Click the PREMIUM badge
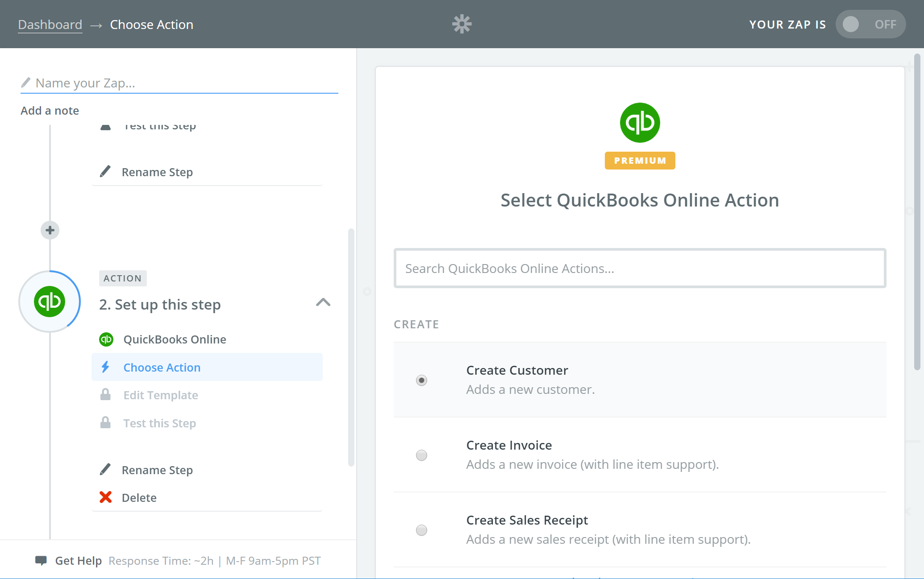 pos(640,161)
